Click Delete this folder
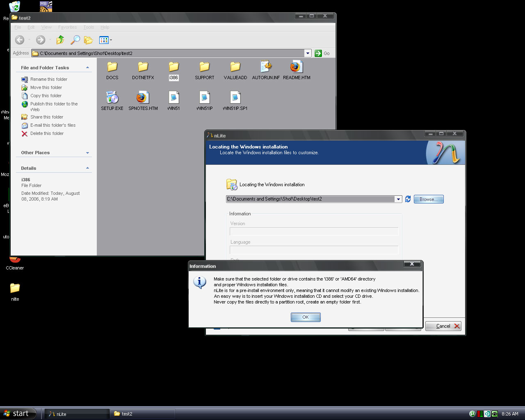This screenshot has width=525, height=420. pos(47,133)
